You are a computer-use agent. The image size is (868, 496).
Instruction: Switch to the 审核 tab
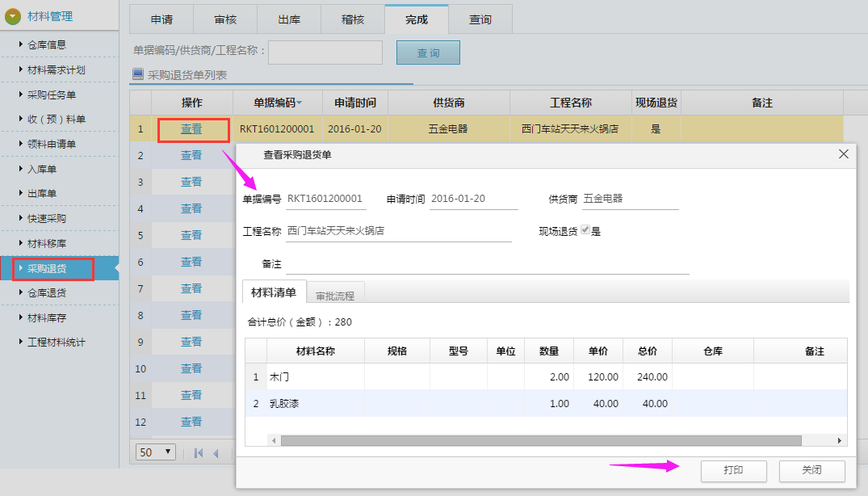pyautogui.click(x=225, y=19)
